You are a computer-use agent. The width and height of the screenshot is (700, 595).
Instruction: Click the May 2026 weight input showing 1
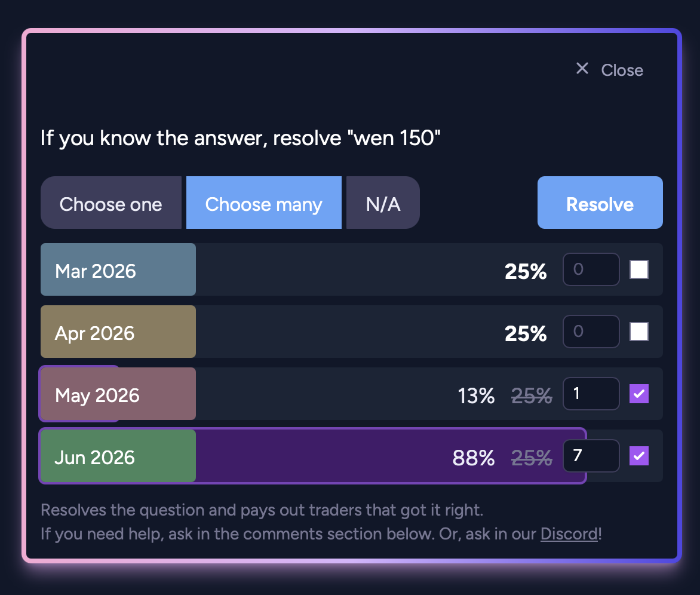(x=591, y=394)
